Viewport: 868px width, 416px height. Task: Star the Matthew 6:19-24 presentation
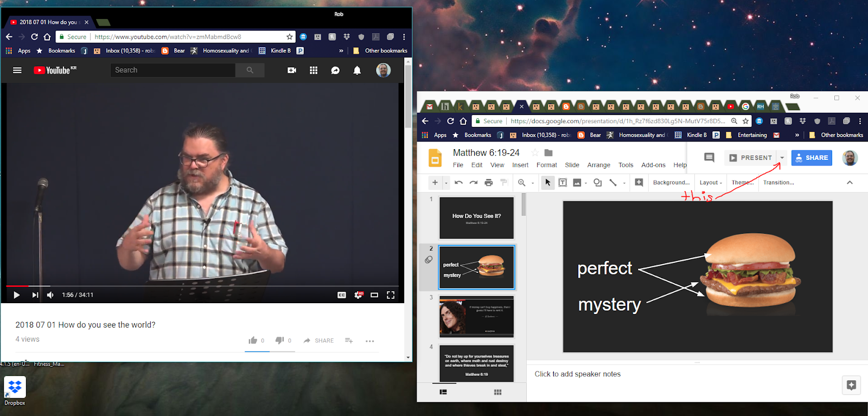[535, 153]
